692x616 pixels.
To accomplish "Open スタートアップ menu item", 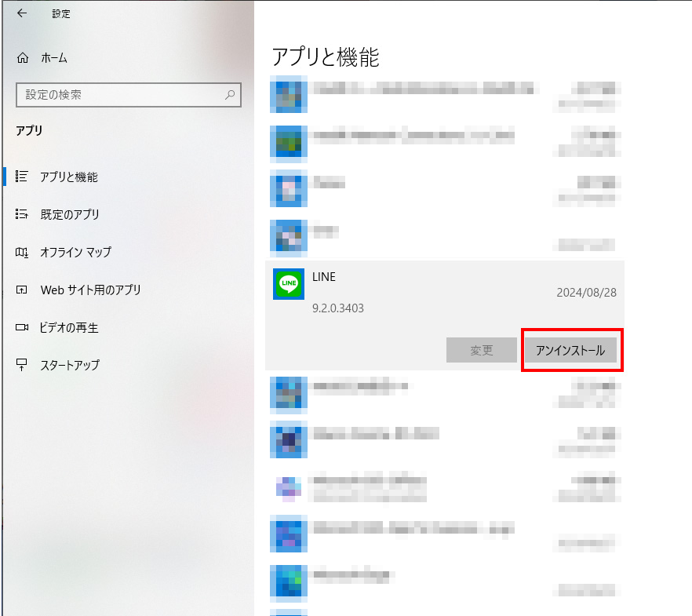I will click(70, 366).
